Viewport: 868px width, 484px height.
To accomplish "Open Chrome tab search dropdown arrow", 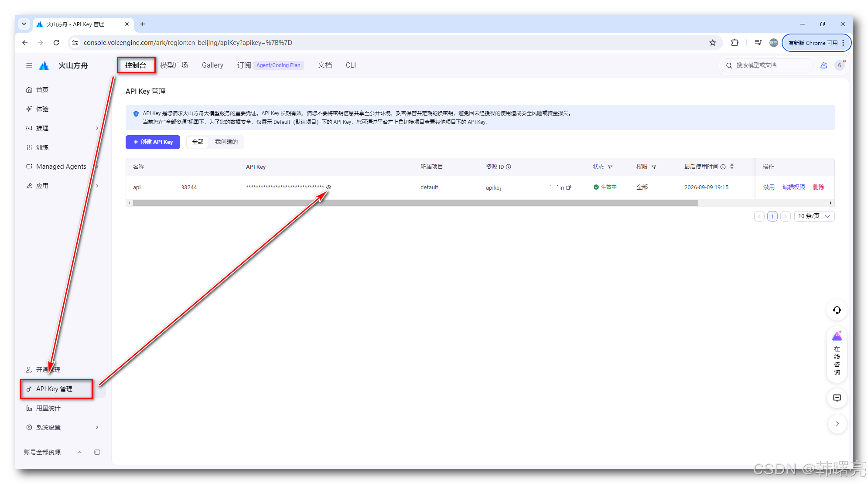I will pyautogui.click(x=24, y=24).
